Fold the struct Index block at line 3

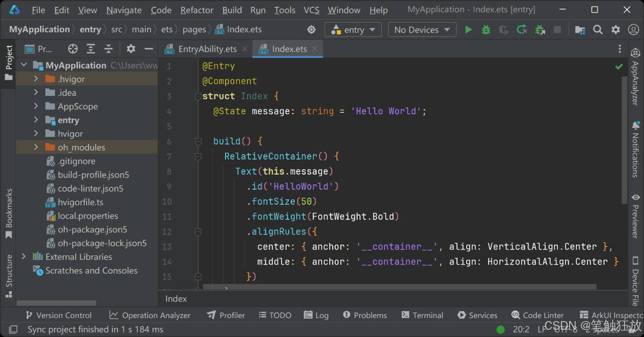point(198,96)
